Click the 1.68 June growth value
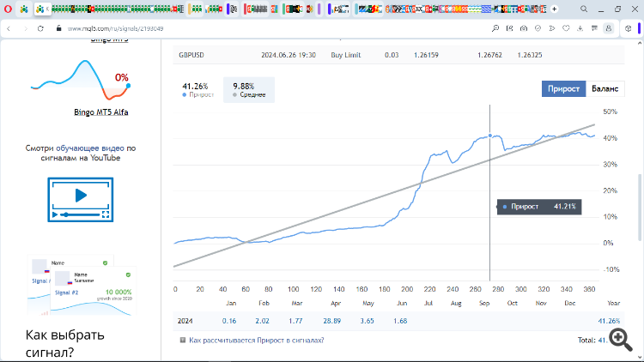 (400, 321)
